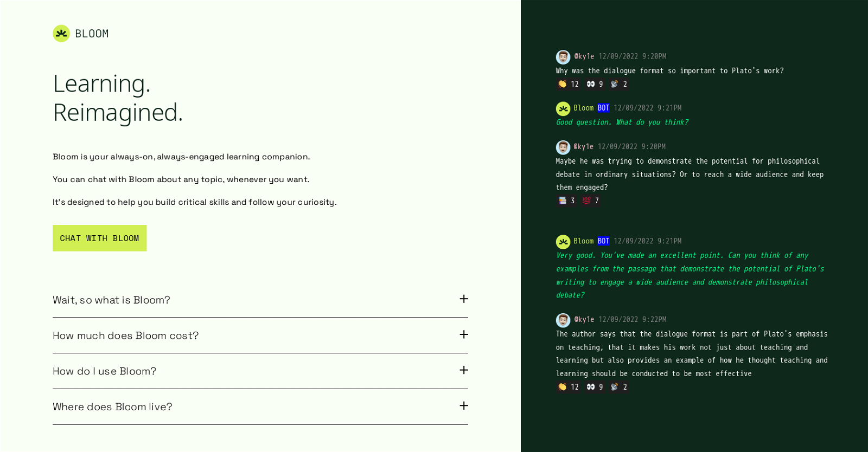Click the CHAT WITH BLOOM button

click(x=99, y=238)
